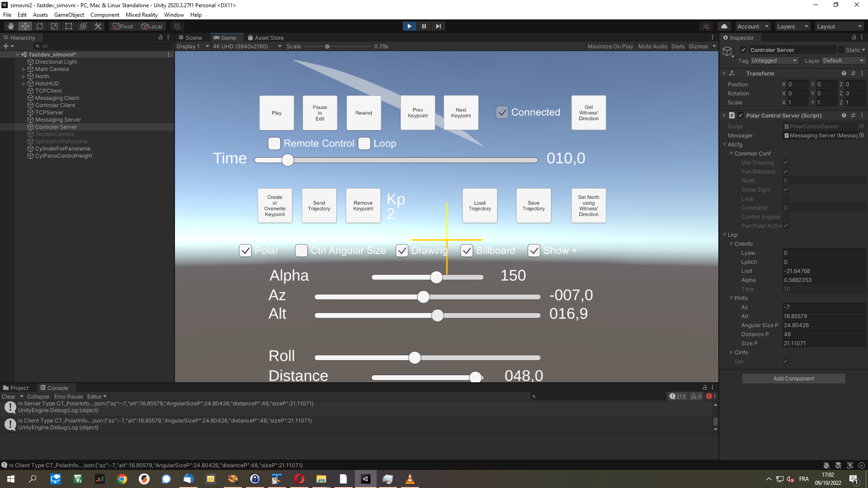Click the Pause playback button
The width and height of the screenshot is (868, 488).
point(424,26)
